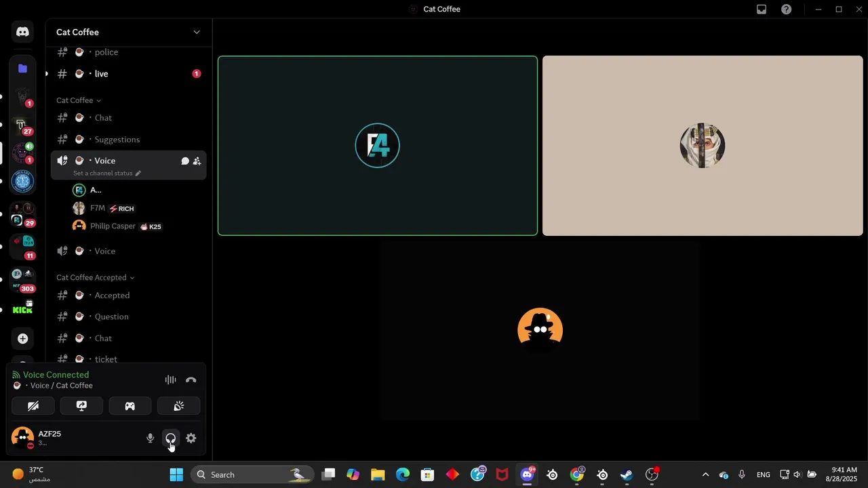Open Microsoft Edge from the taskbar
Image resolution: width=868 pixels, height=488 pixels.
403,474
